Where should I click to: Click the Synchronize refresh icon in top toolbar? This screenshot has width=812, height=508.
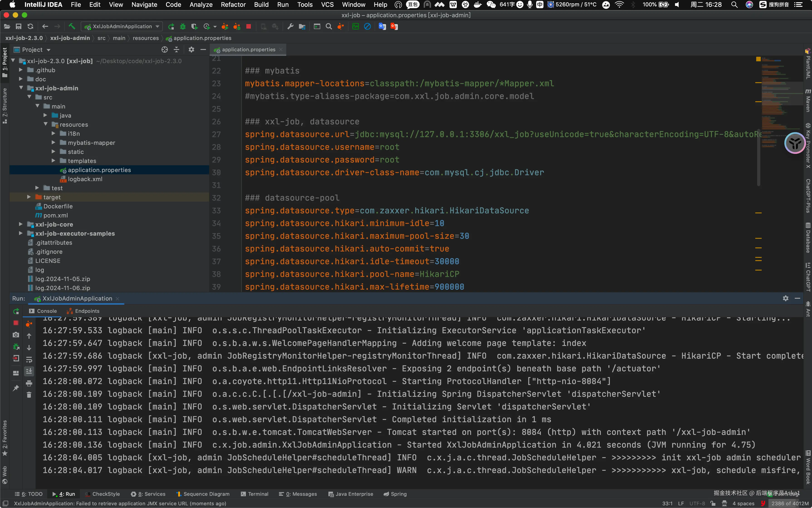point(31,26)
